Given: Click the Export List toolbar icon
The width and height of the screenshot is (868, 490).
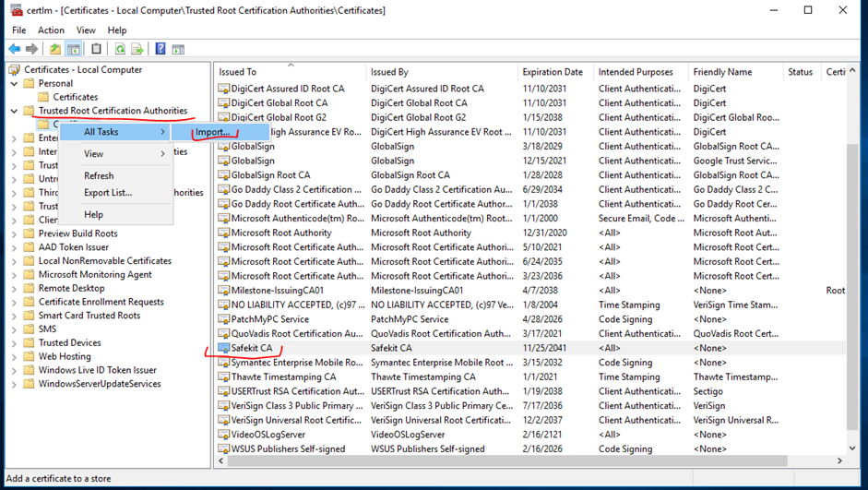Looking at the screenshot, I should [137, 49].
